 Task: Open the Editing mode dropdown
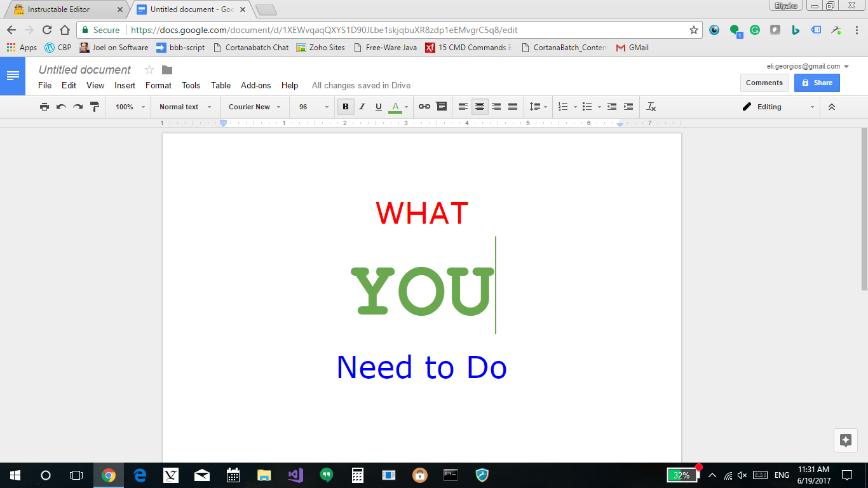tap(778, 107)
